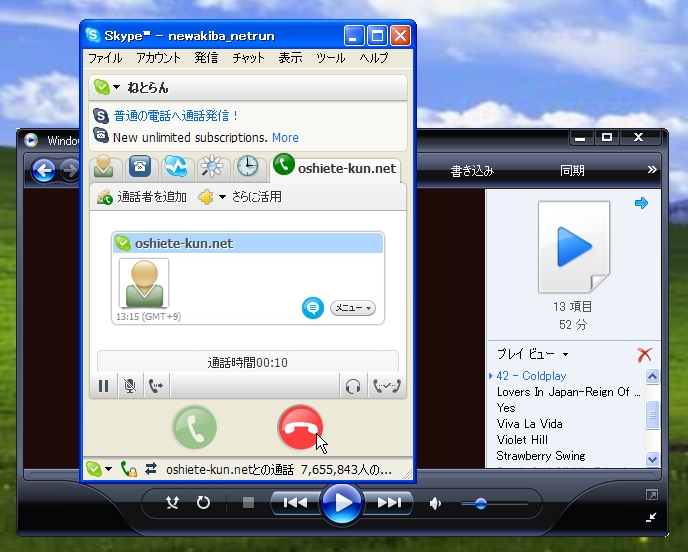The height and width of the screenshot is (552, 688).
Task: Select track Strawberry Swing
Action: (541, 456)
